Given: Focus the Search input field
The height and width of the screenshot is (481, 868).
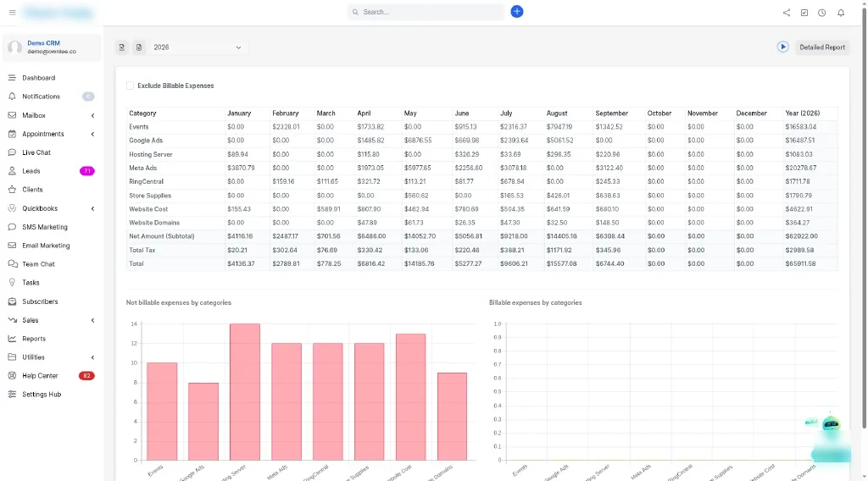Looking at the screenshot, I should (426, 12).
